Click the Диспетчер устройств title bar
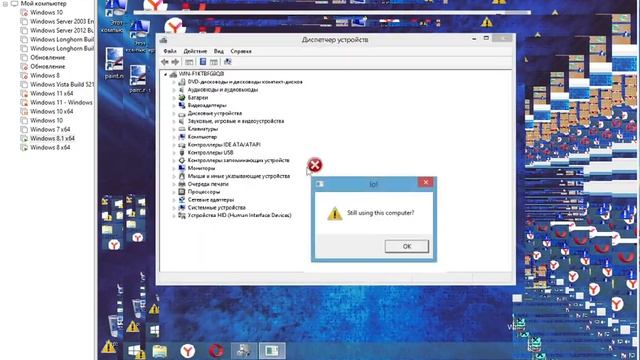Screen dimensions: 640x360 (335, 40)
